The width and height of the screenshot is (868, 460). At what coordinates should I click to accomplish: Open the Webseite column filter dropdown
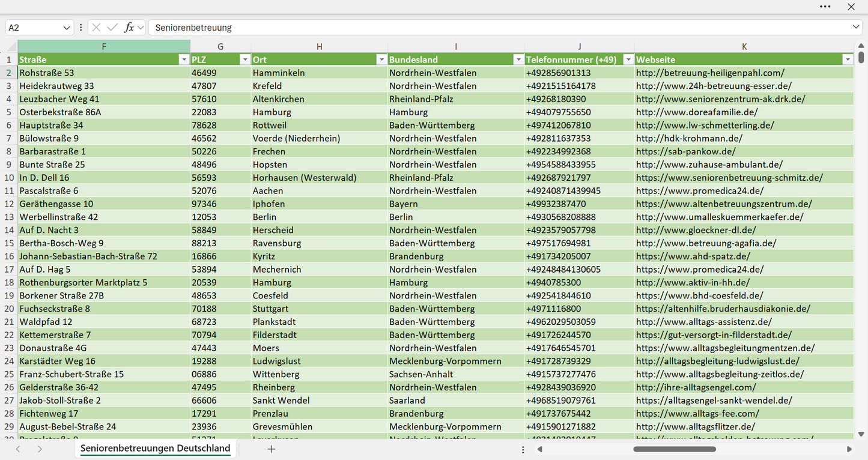pos(848,59)
